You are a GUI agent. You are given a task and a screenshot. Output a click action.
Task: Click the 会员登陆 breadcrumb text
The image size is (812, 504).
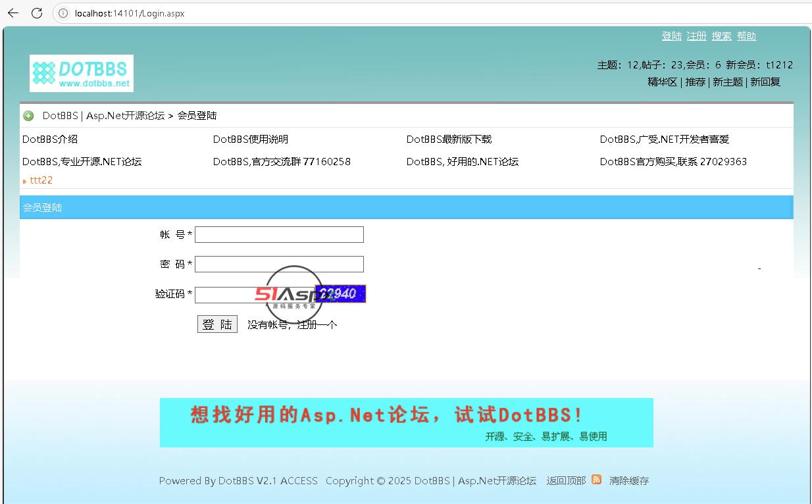(x=197, y=116)
